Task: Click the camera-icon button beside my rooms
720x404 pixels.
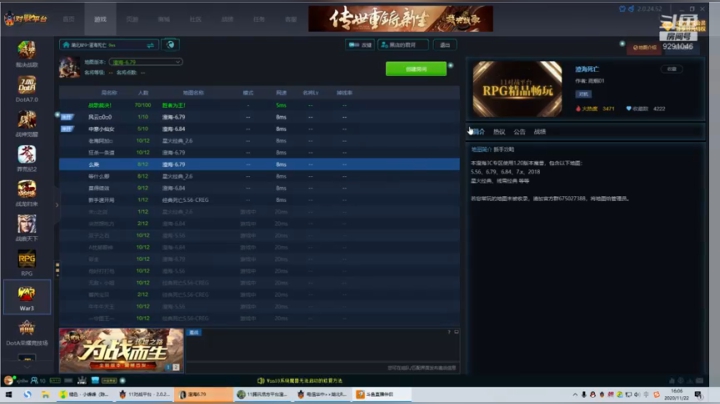Action: [360, 45]
